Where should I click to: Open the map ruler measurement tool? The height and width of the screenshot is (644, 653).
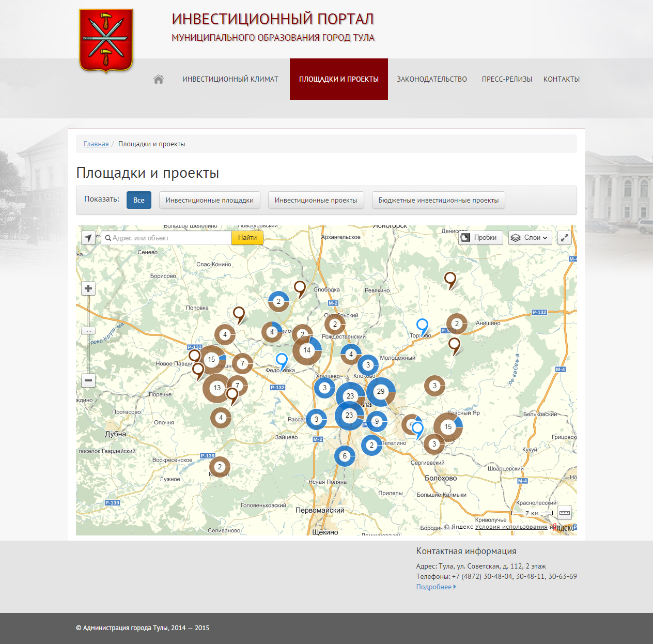tap(565, 513)
